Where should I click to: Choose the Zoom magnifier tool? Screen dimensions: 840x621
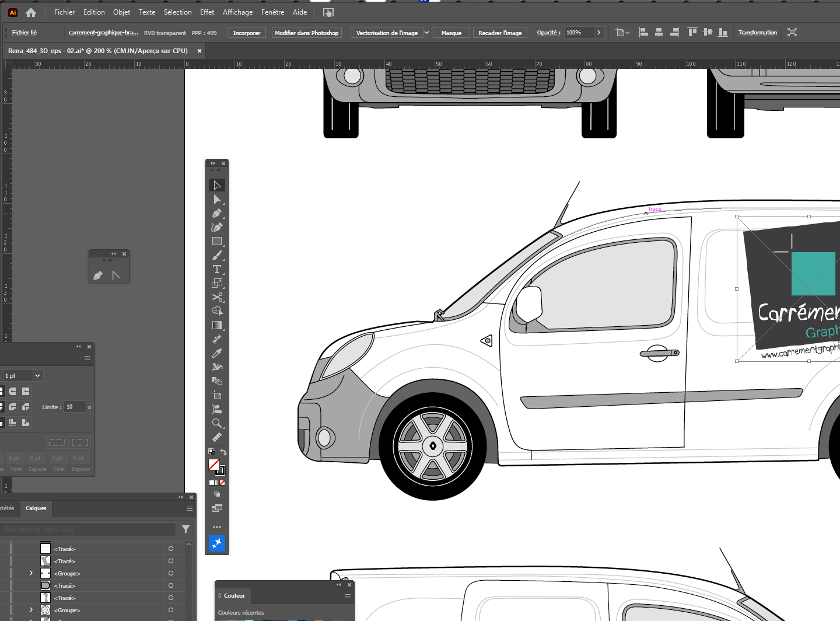[x=217, y=423]
